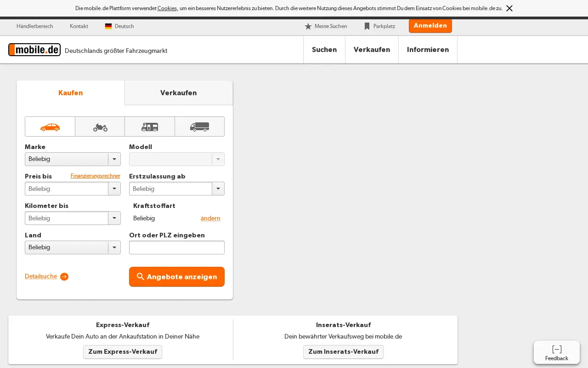Viewport: 588px width, 368px height.
Task: Open the Marke dropdown
Action: click(73, 159)
